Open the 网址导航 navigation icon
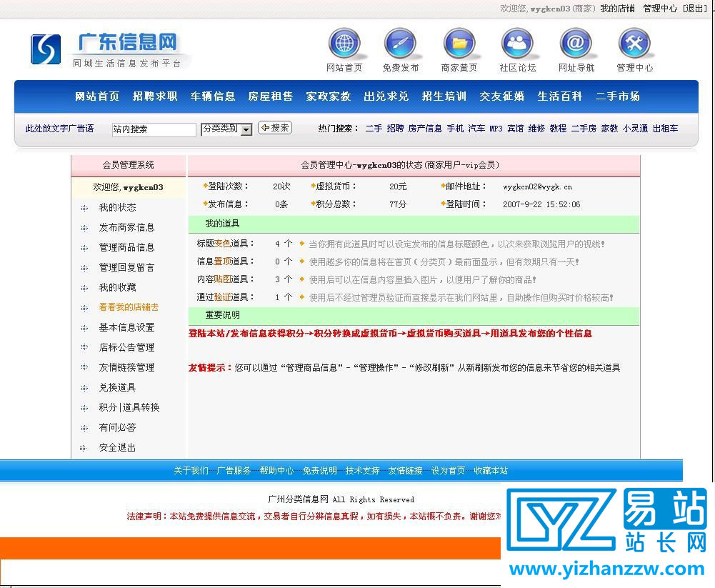715x588 pixels. (x=576, y=44)
